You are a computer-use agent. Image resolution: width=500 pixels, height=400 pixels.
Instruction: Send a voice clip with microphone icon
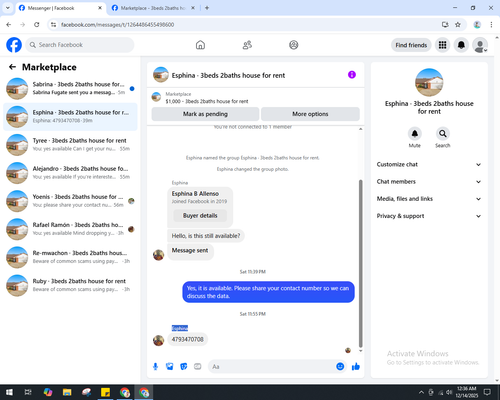pyautogui.click(x=155, y=367)
